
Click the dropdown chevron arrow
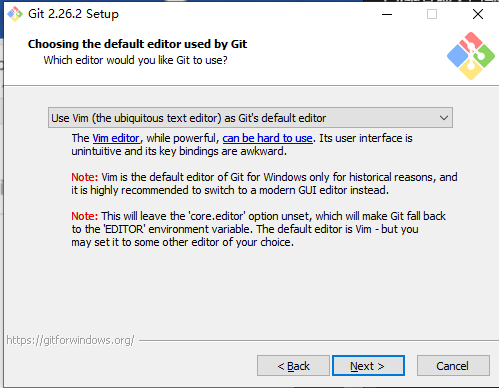pos(444,118)
